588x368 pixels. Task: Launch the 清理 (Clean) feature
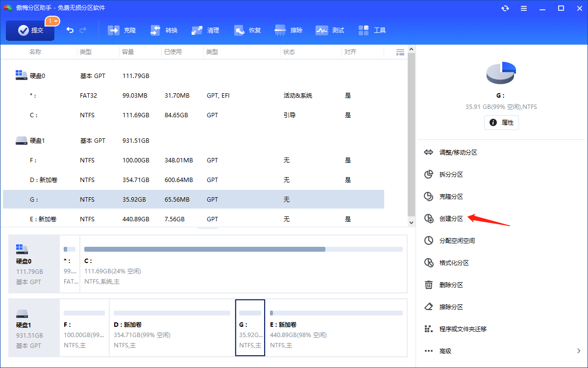point(205,30)
